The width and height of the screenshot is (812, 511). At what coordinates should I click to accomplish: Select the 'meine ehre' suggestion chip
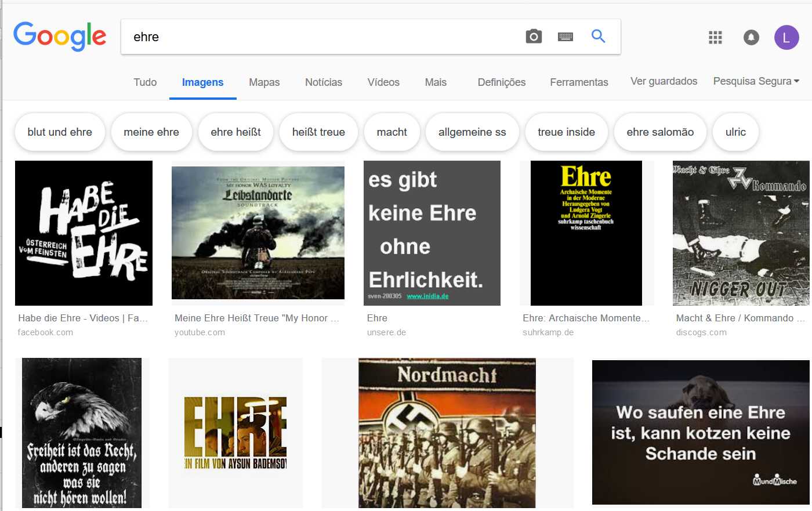click(x=151, y=132)
